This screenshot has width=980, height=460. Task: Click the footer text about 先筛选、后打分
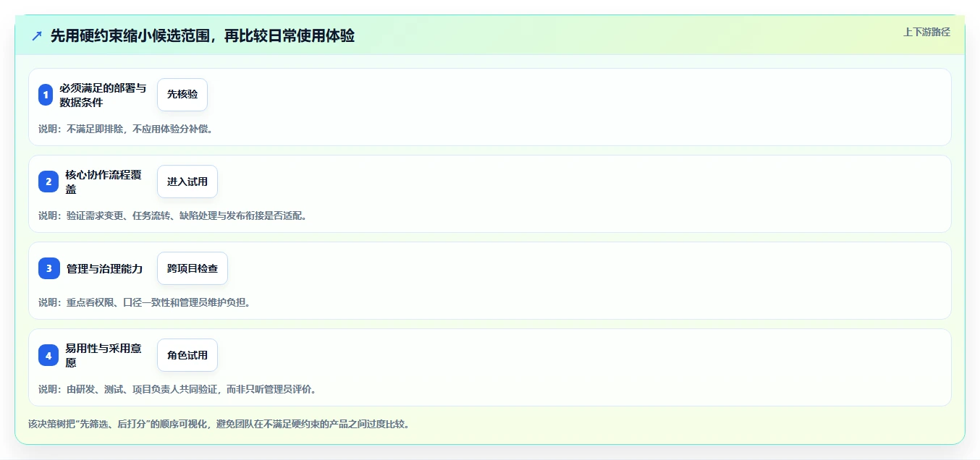[x=219, y=424]
